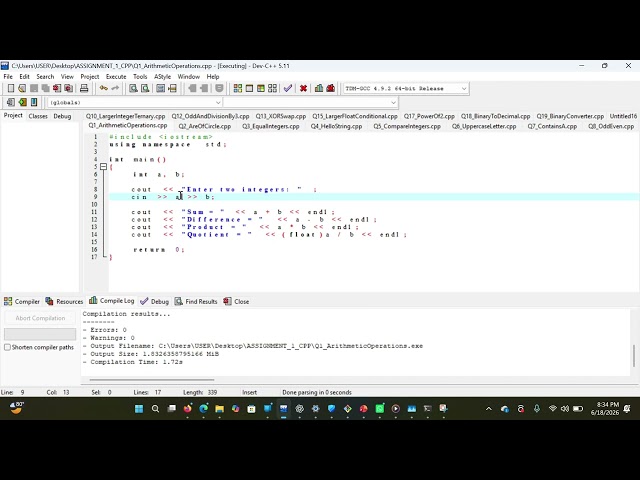The width and height of the screenshot is (640, 480).
Task: Click the Save All toolbar icon
Action: (45, 88)
